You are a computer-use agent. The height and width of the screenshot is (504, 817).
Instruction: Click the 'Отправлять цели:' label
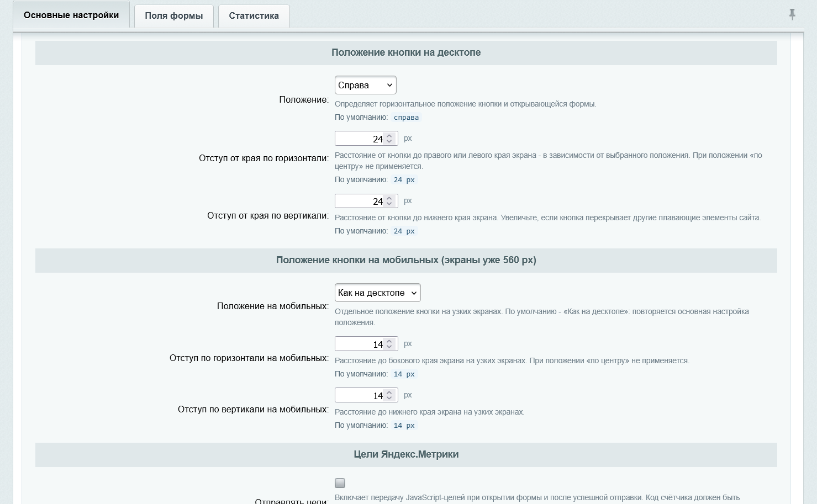(292, 501)
